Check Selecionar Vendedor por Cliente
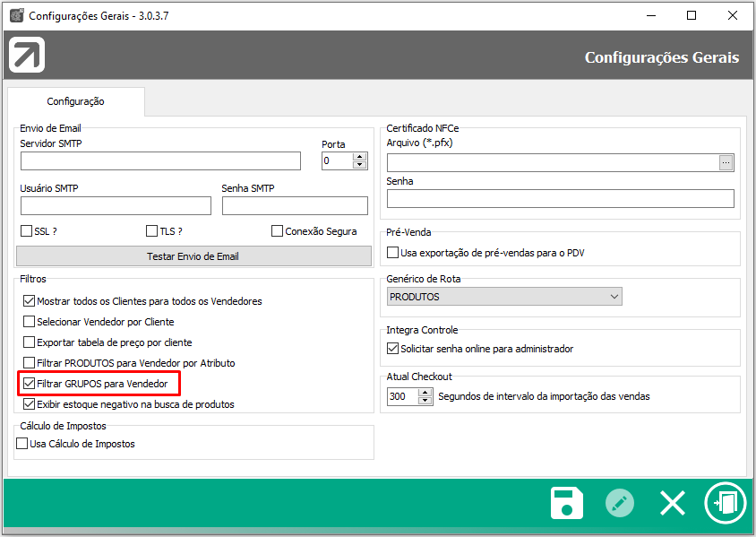 click(x=29, y=322)
